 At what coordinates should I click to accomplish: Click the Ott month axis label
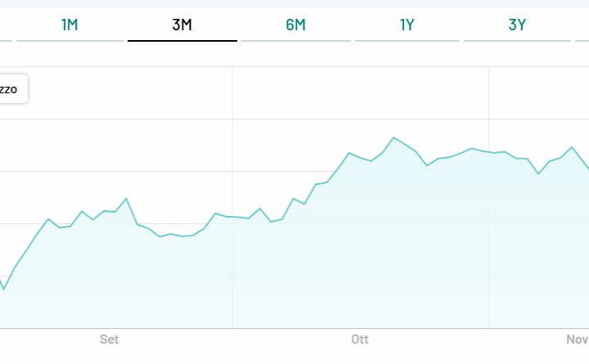click(360, 339)
